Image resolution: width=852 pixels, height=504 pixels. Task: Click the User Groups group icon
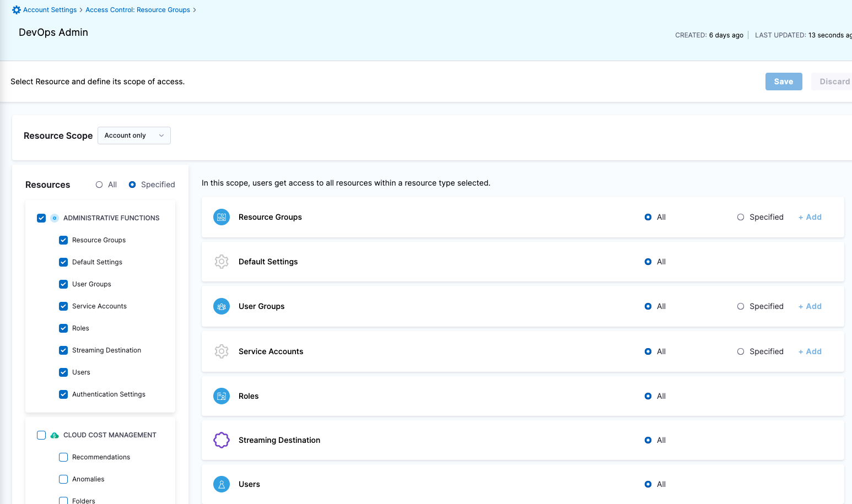pos(221,306)
